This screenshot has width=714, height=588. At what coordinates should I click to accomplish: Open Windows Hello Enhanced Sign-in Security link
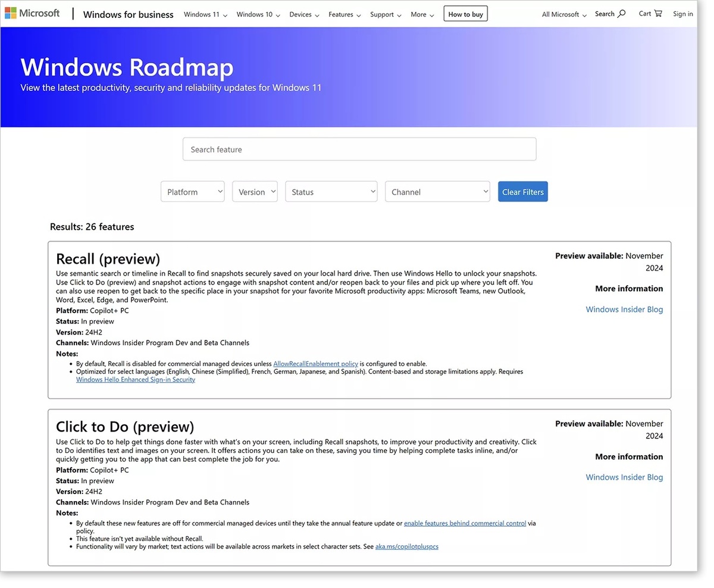tap(136, 380)
